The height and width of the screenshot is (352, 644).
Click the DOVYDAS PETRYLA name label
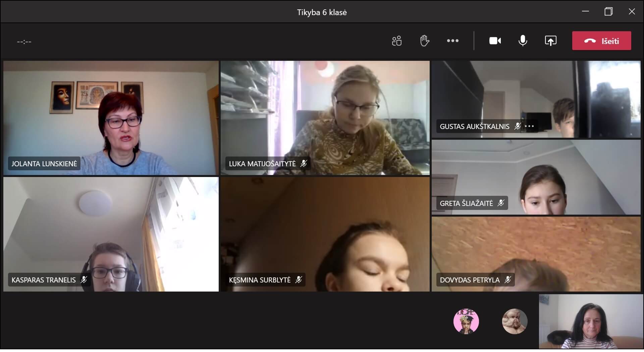click(470, 280)
